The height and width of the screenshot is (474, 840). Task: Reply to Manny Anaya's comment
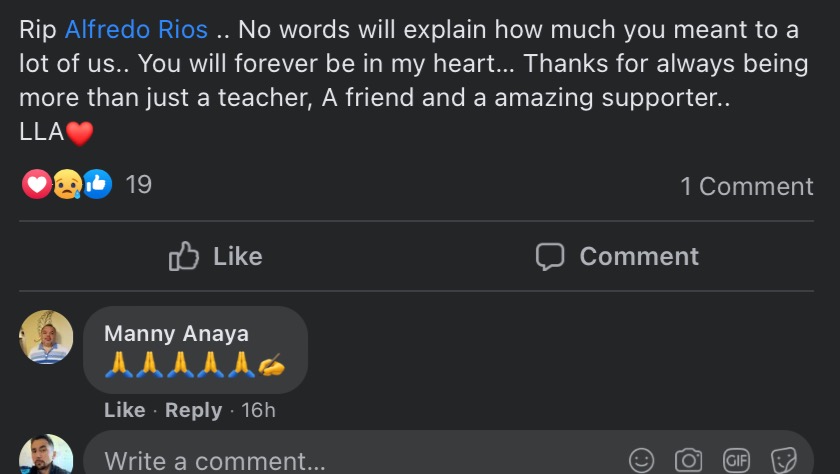click(193, 410)
